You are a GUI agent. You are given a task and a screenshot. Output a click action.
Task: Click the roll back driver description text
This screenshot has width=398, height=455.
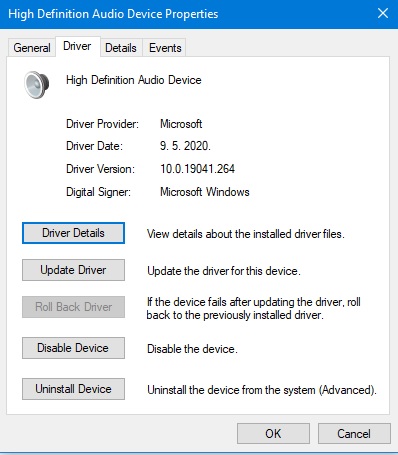point(254,309)
